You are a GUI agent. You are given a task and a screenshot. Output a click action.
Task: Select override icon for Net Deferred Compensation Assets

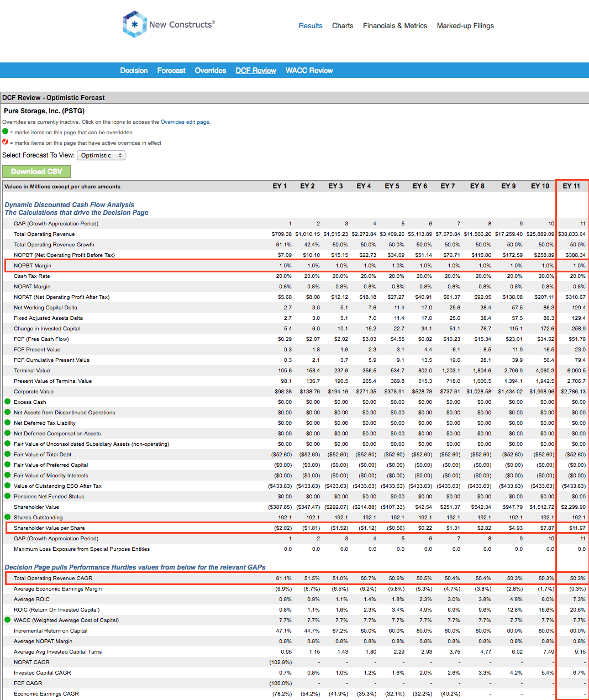click(8, 433)
